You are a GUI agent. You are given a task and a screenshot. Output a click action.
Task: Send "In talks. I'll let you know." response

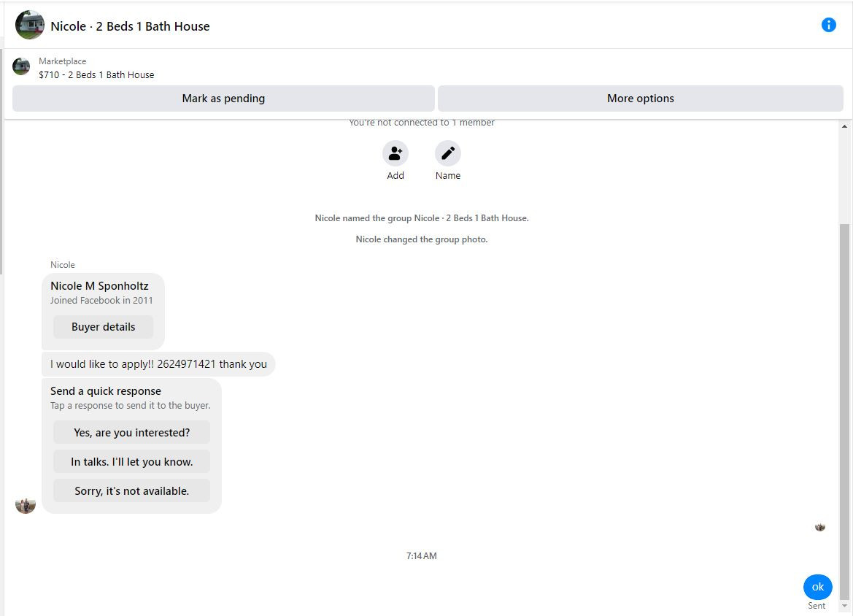(131, 462)
